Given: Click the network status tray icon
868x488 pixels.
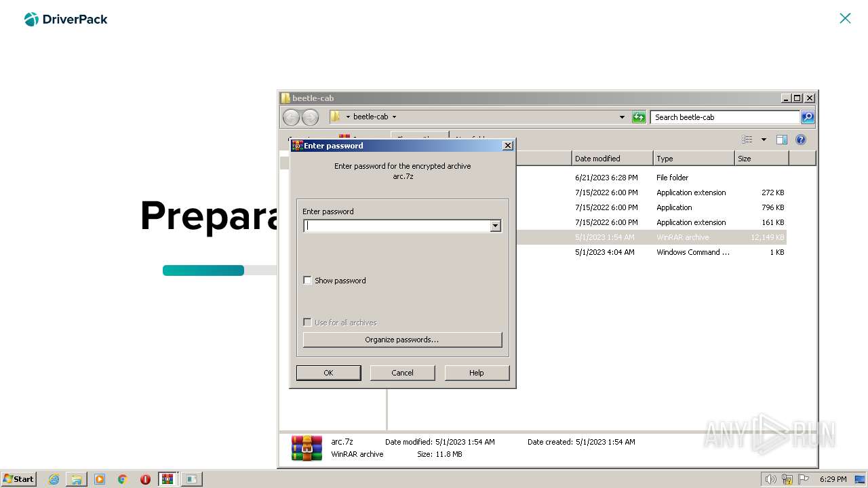Looking at the screenshot, I should pyautogui.click(x=787, y=479).
